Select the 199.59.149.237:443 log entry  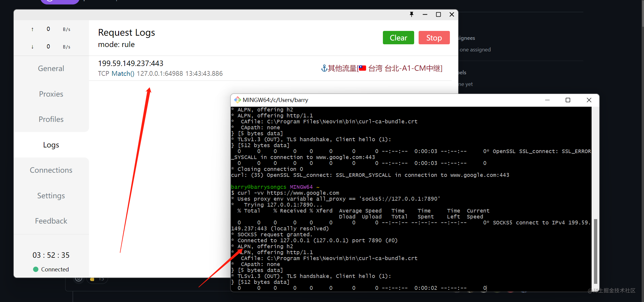pyautogui.click(x=270, y=68)
